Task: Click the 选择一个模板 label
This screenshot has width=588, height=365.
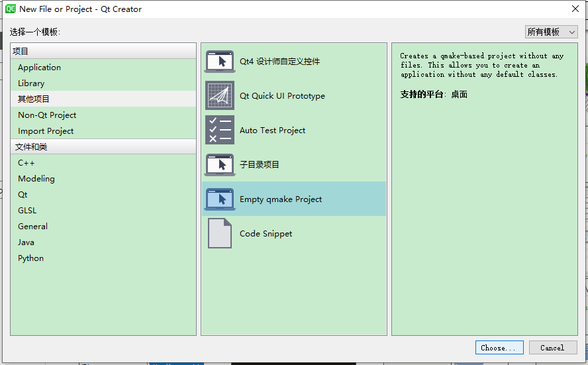Action: (x=35, y=32)
